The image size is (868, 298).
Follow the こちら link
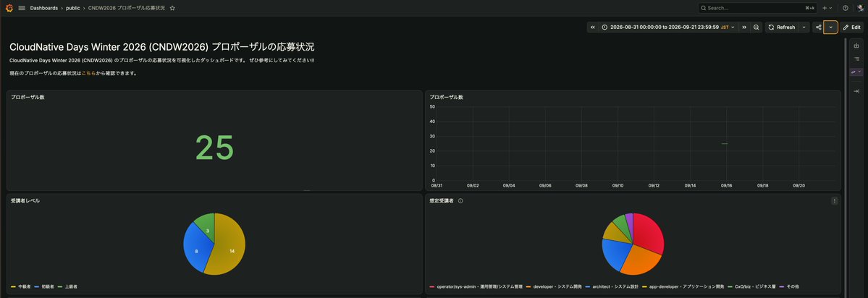click(88, 73)
